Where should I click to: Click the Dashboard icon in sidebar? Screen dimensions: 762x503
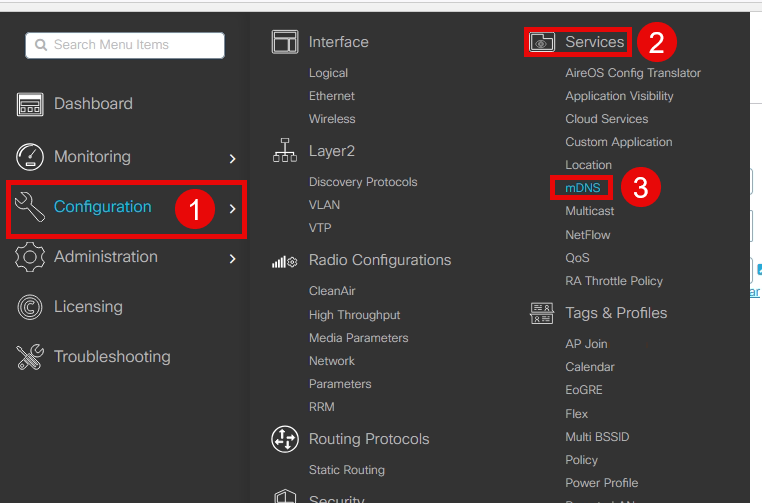[x=30, y=104]
